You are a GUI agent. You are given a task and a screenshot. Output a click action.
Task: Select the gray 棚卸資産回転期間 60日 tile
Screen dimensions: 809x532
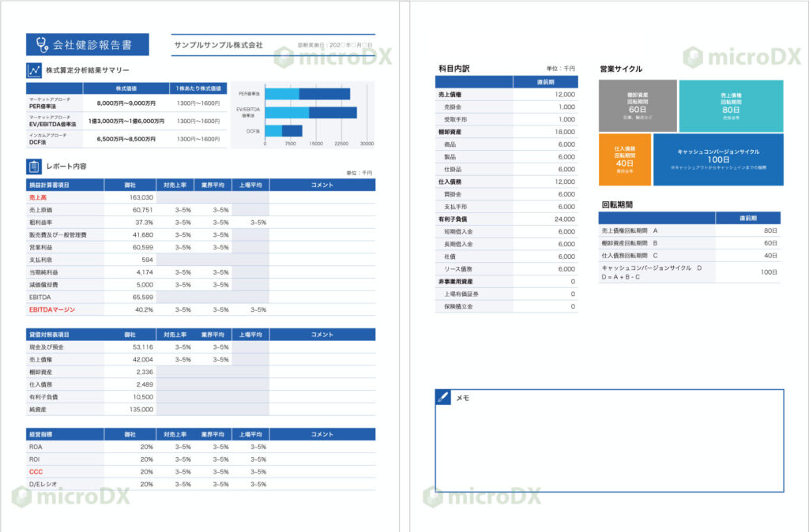click(x=637, y=106)
